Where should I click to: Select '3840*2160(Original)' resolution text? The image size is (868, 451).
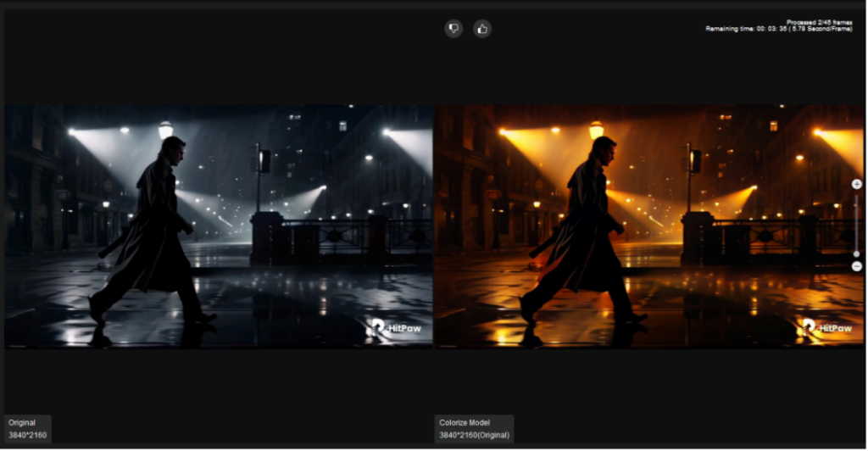475,435
